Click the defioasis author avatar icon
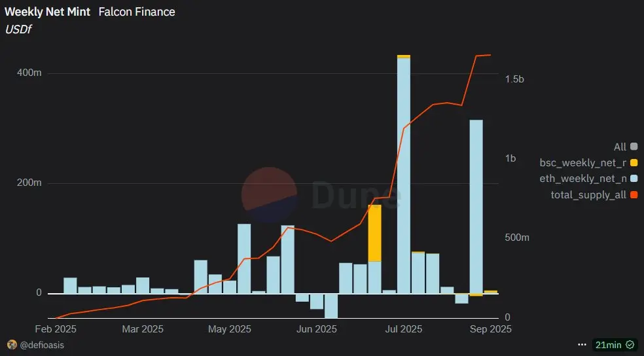Screen dimensions: 644x356 [x=12, y=344]
